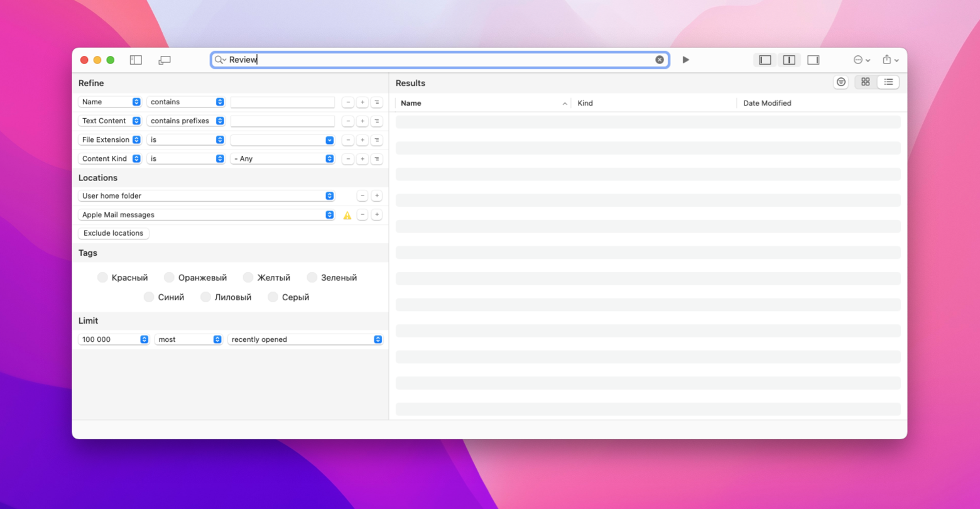Add criterion after File Extension row
Screen dimensions: 980x509
[362, 140]
